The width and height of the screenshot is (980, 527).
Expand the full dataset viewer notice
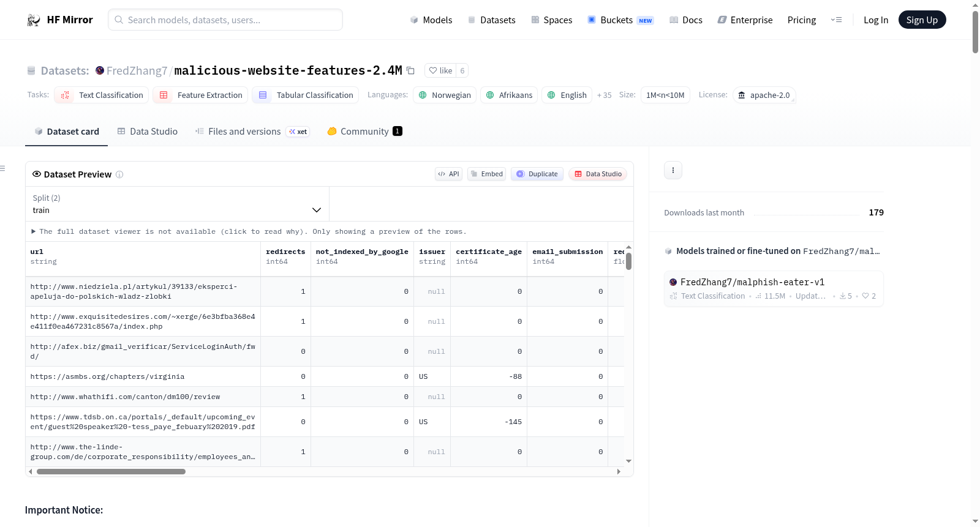point(249,231)
